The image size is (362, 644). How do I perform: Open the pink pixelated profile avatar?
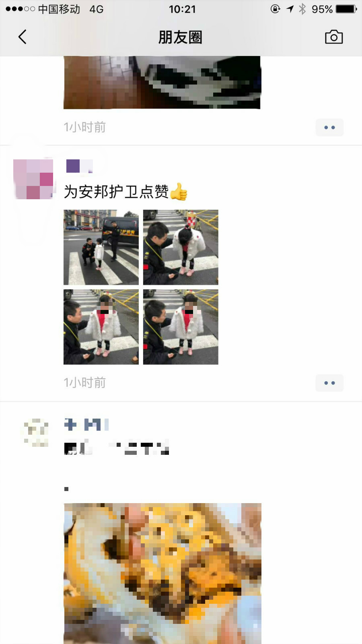33,179
